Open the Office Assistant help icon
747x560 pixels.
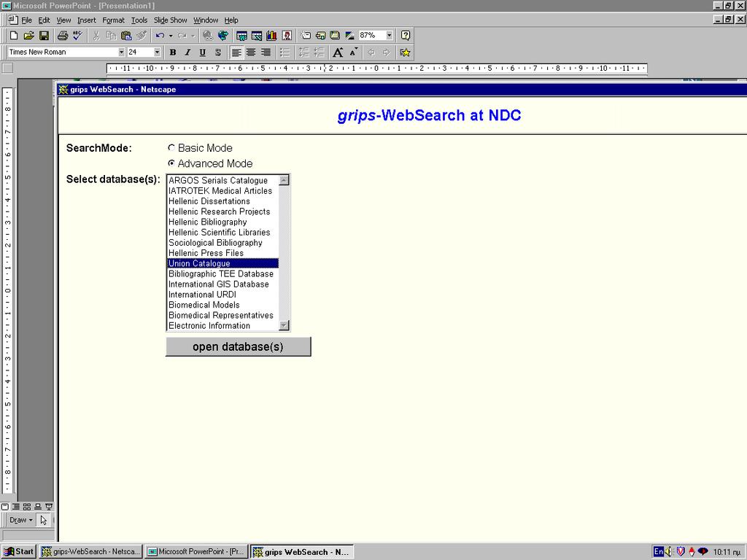406,35
